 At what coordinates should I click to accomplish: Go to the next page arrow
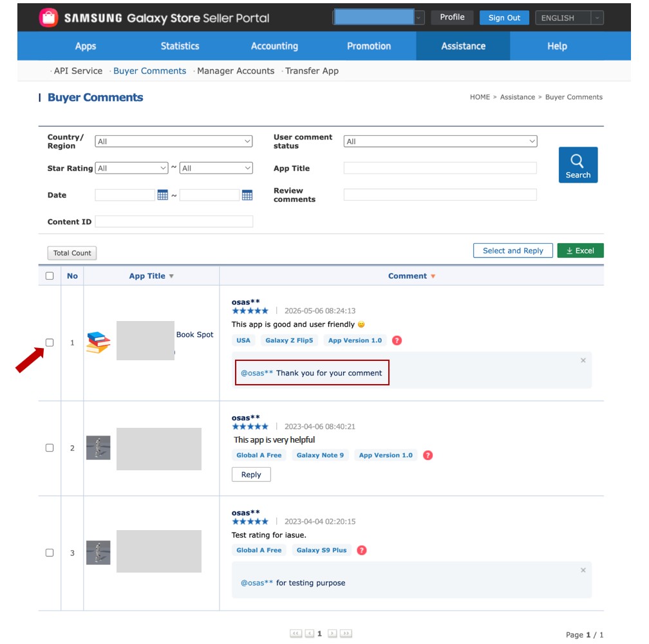tap(332, 633)
